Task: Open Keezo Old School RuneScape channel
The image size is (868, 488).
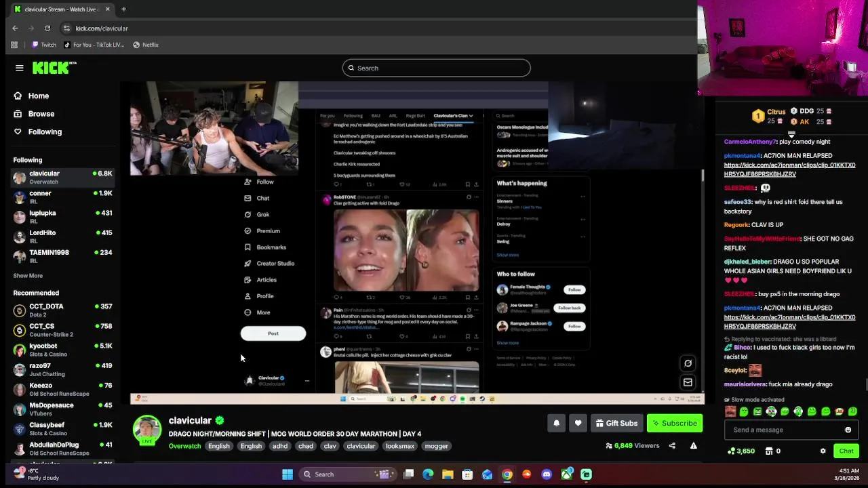Action: coord(62,389)
